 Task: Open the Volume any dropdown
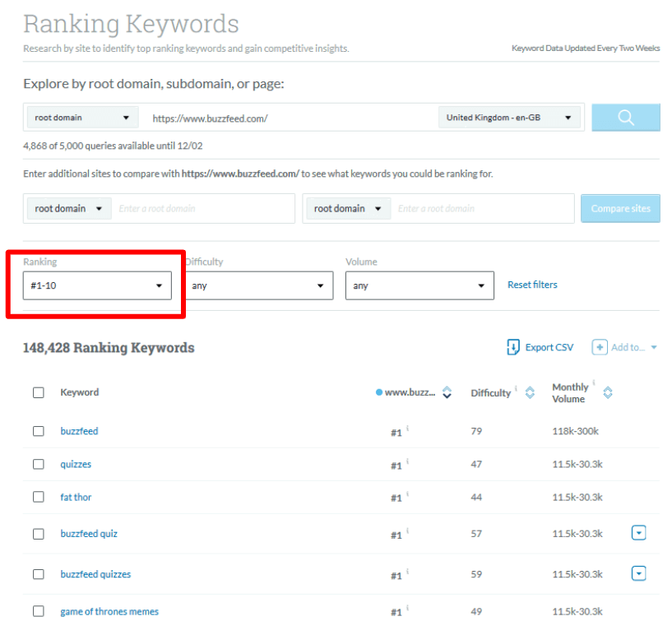click(419, 285)
